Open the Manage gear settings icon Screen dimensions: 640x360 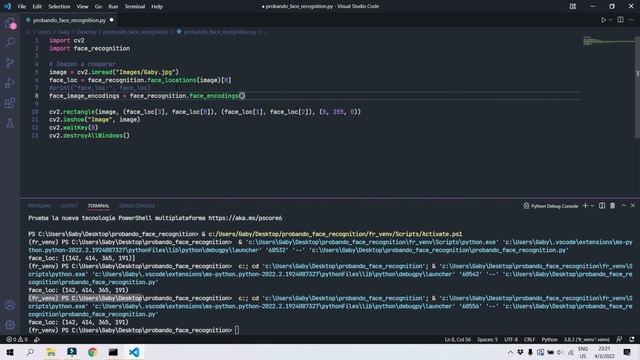click(10, 325)
